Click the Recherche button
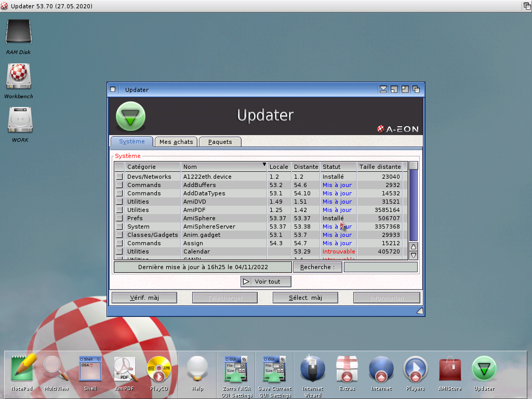Viewport: 532px width, 399px height. coord(317,267)
